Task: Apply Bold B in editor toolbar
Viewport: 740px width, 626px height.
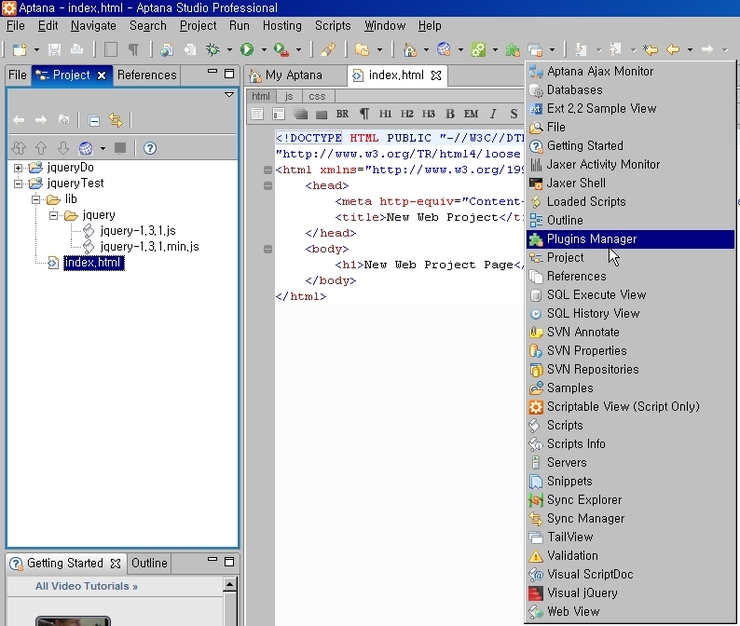Action: (x=450, y=114)
